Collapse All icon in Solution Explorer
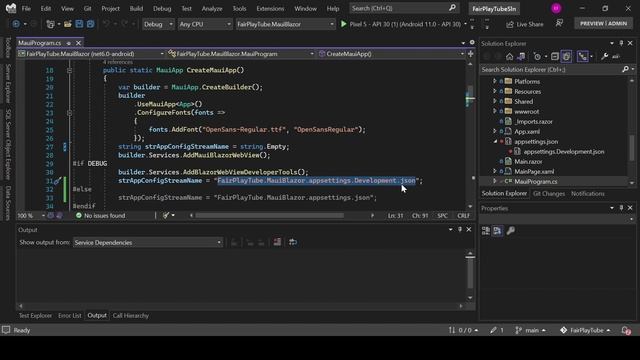 [x=555, y=57]
